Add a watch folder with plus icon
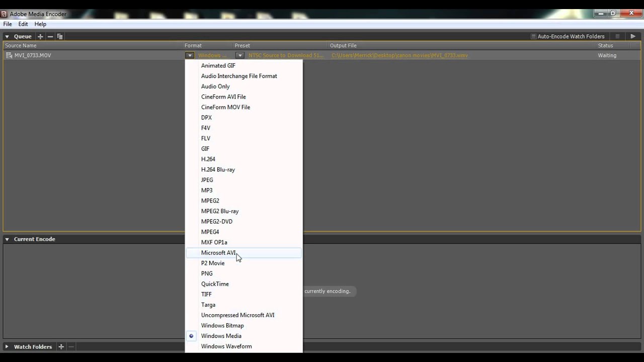Screen dimensions: 644x362 61,346
